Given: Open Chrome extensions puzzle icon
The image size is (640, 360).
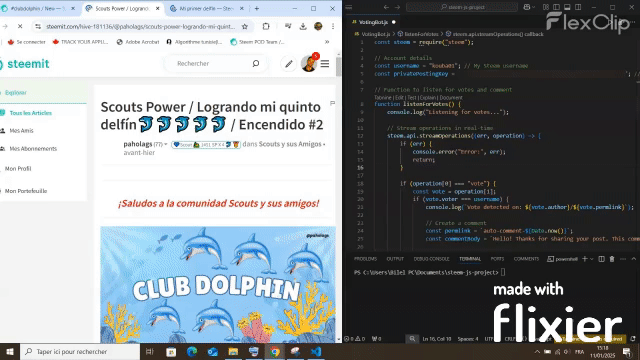Looking at the screenshot, I should tap(266, 26).
